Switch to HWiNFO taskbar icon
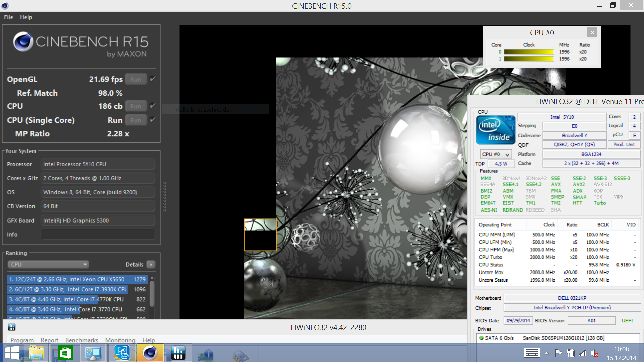This screenshot has width=644, height=362. click(178, 353)
